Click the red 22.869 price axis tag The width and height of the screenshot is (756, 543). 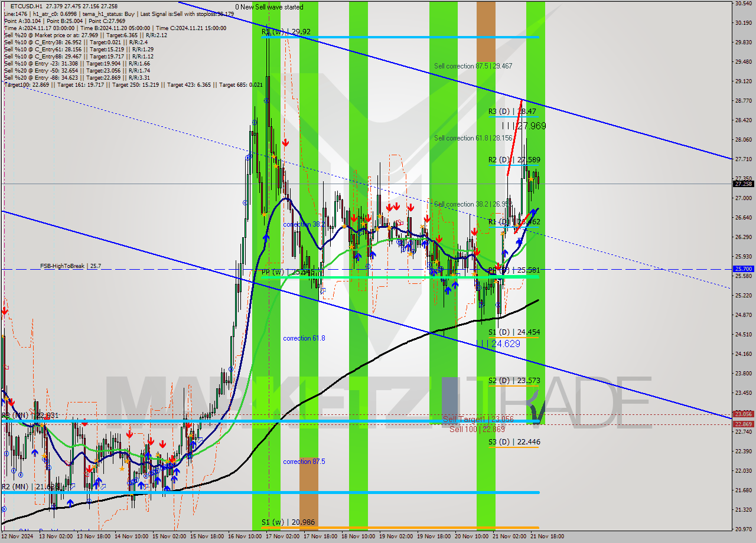(x=743, y=424)
